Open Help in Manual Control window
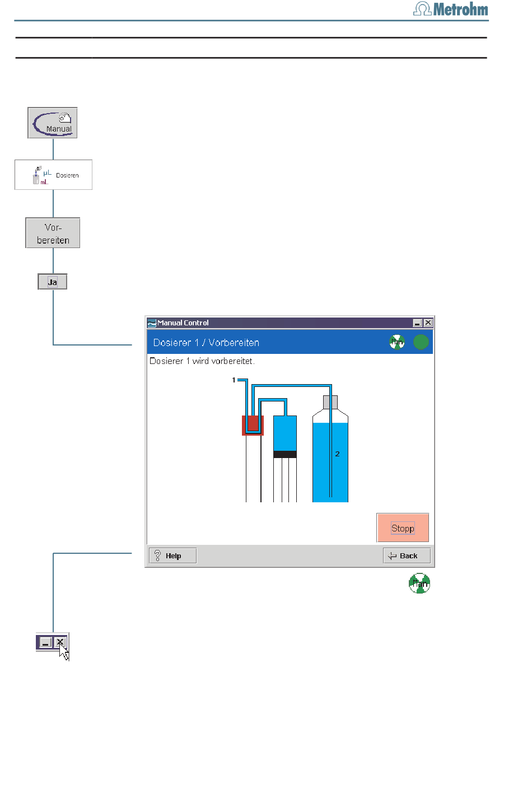Viewport: 532px width, 789px height. (172, 555)
